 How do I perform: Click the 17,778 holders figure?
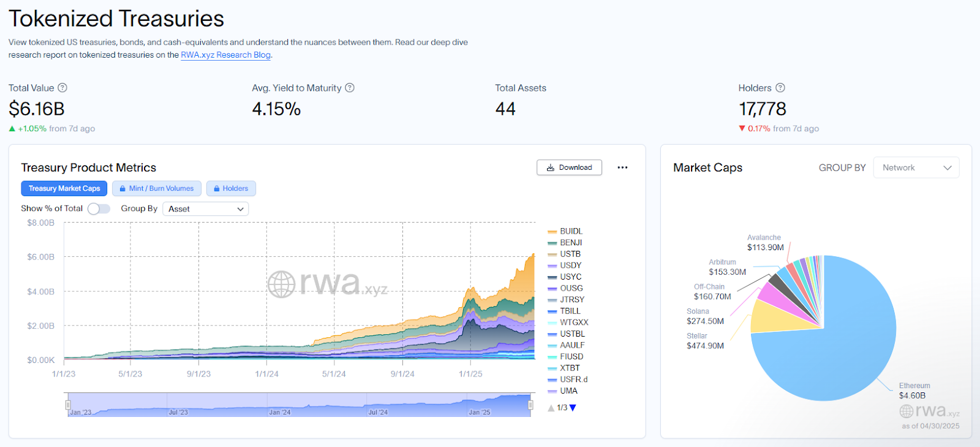point(763,109)
